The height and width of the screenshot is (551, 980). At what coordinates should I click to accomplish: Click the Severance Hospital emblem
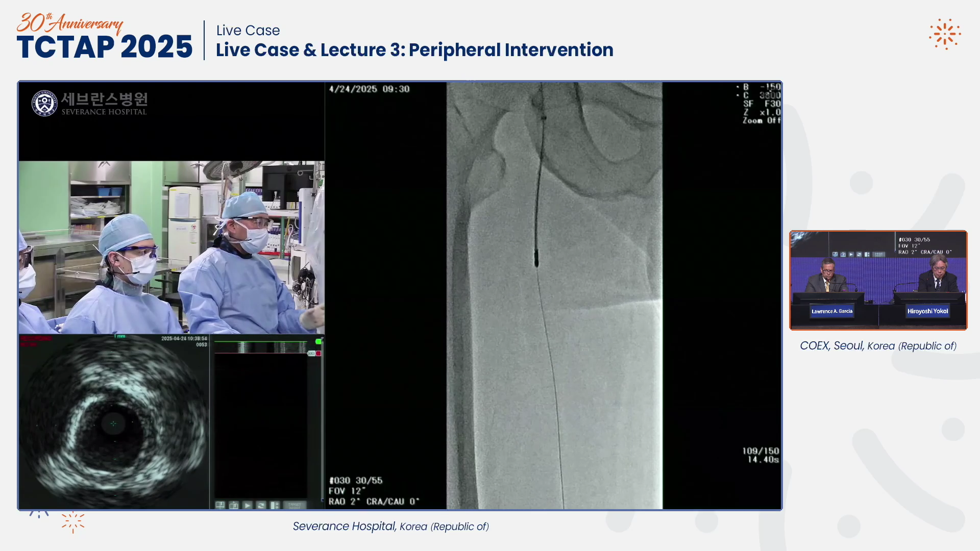pos(44,103)
